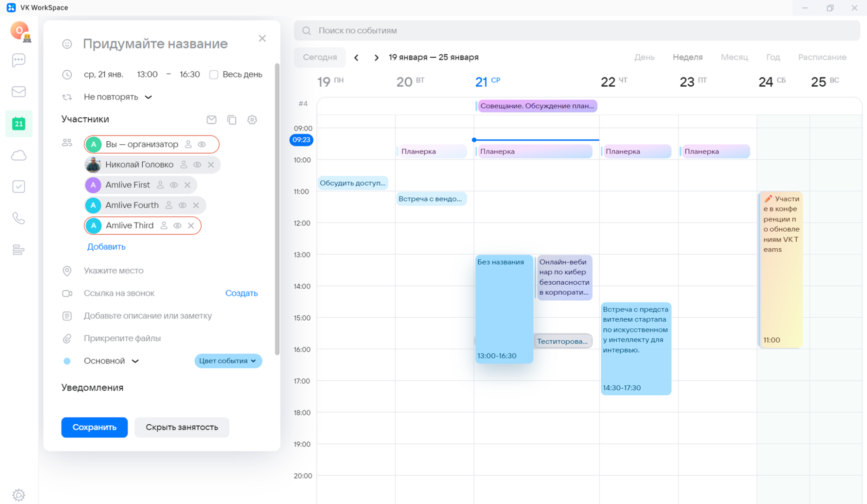Expand the Не повторять repeat dropdown

(118, 97)
